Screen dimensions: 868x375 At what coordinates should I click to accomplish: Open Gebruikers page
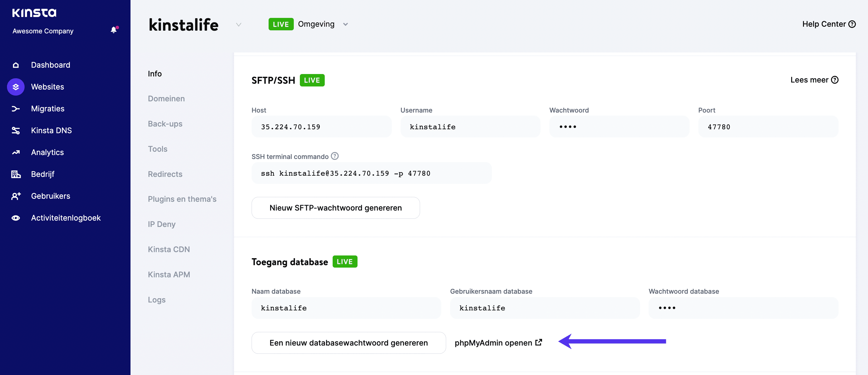click(51, 196)
